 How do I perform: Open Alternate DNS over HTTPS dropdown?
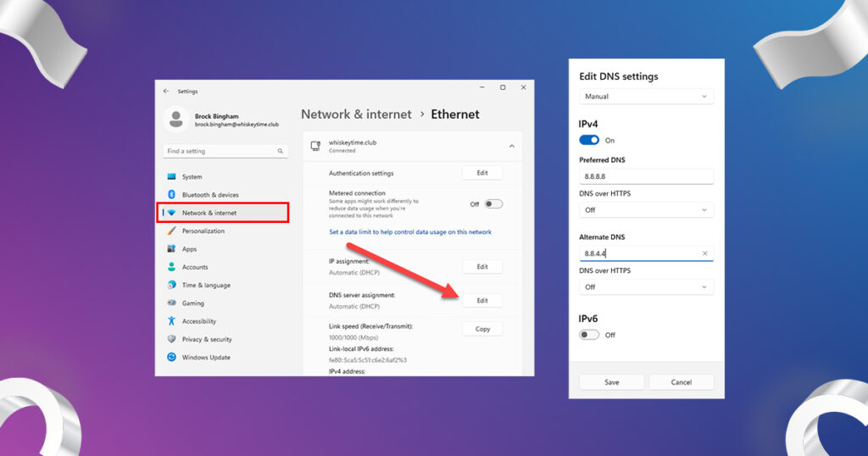click(x=646, y=287)
